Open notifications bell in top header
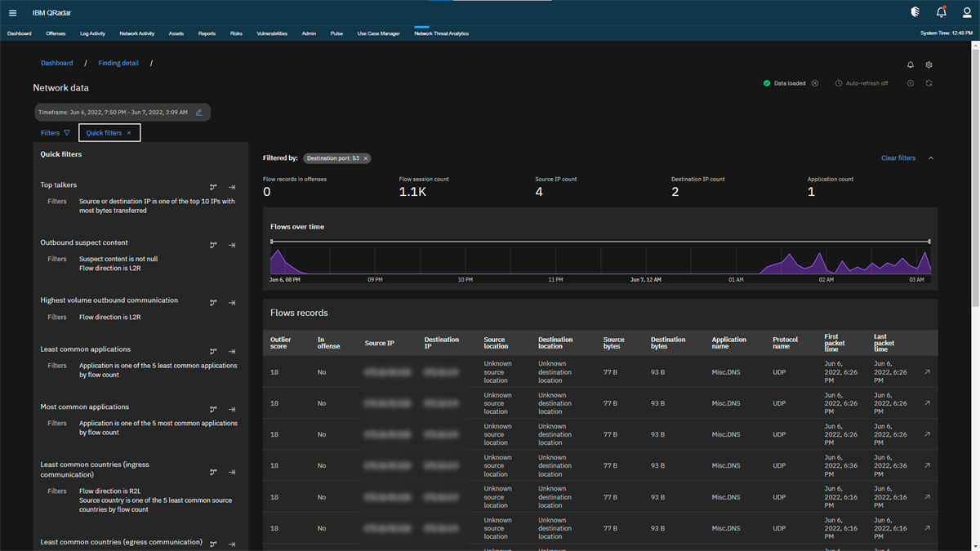The image size is (980, 551). 941,12
